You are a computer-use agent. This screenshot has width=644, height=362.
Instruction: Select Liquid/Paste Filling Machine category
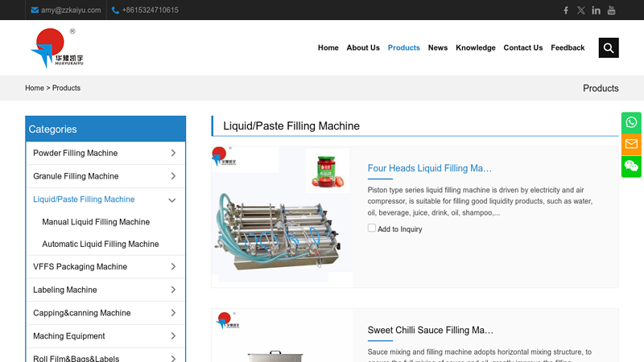point(84,199)
